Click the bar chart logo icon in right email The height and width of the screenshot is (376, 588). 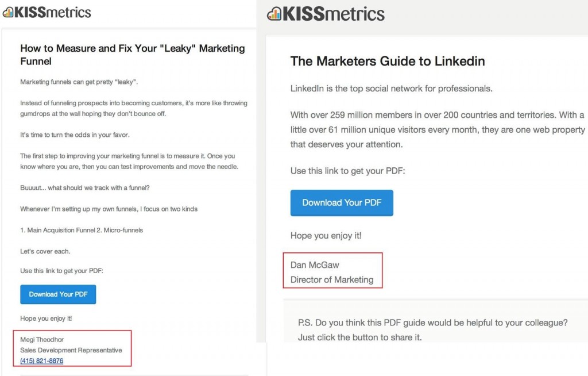pos(274,14)
